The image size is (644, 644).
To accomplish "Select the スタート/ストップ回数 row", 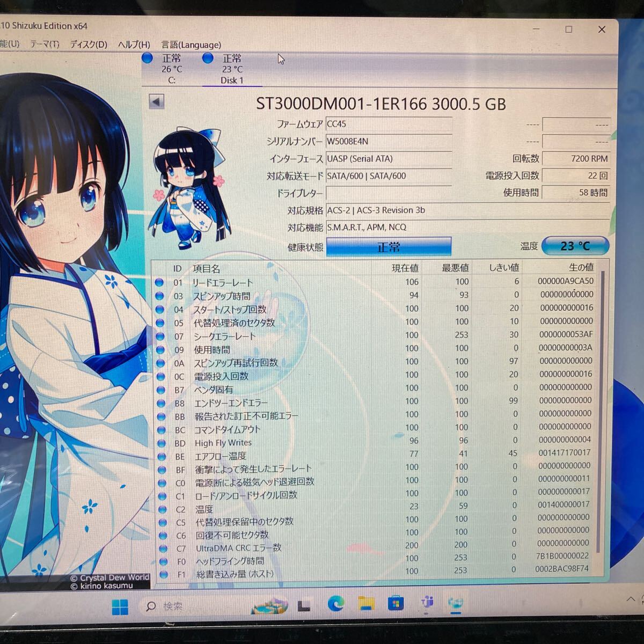I will [375, 309].
